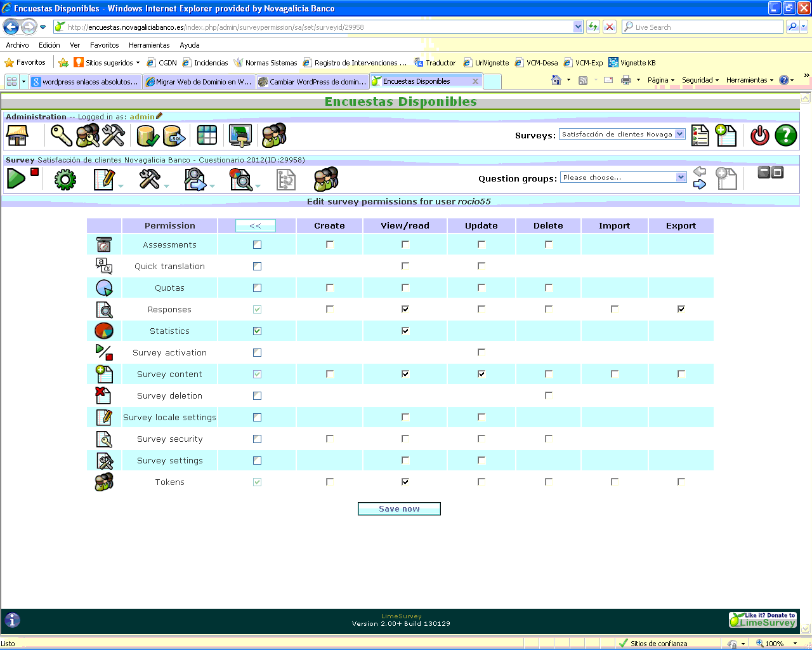
Task: Click the Like it? Donate to LimeSurvey banner
Action: click(x=763, y=620)
